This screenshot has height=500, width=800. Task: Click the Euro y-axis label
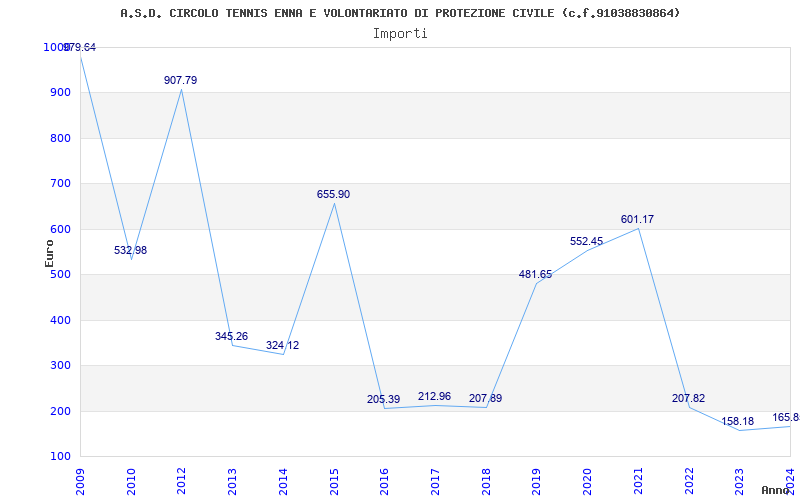click(x=49, y=253)
